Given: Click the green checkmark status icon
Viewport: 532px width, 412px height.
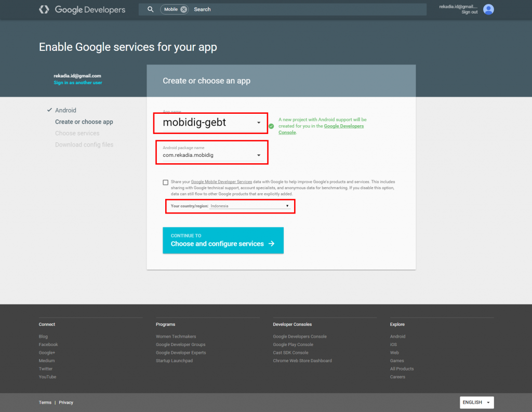Looking at the screenshot, I should tap(271, 126).
